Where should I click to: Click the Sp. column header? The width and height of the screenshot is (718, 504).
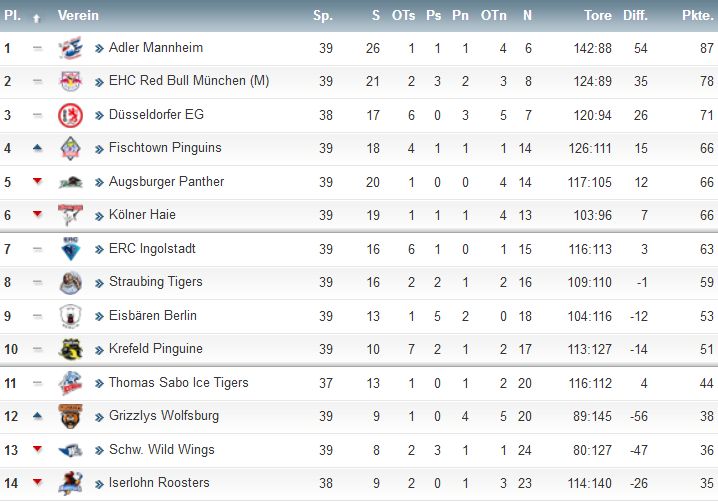(323, 16)
